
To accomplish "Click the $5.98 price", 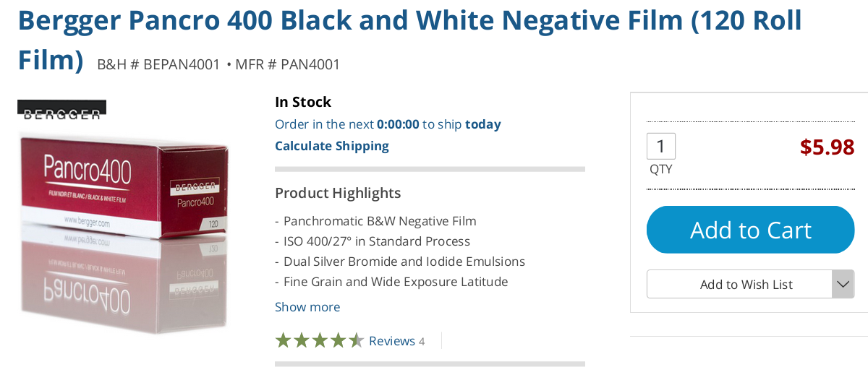I will pyautogui.click(x=827, y=147).
